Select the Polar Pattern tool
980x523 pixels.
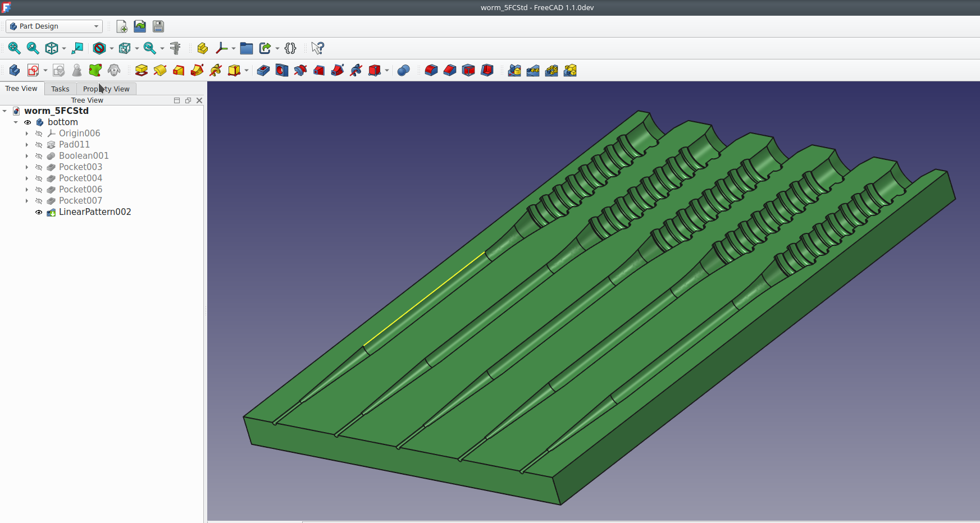tap(551, 70)
